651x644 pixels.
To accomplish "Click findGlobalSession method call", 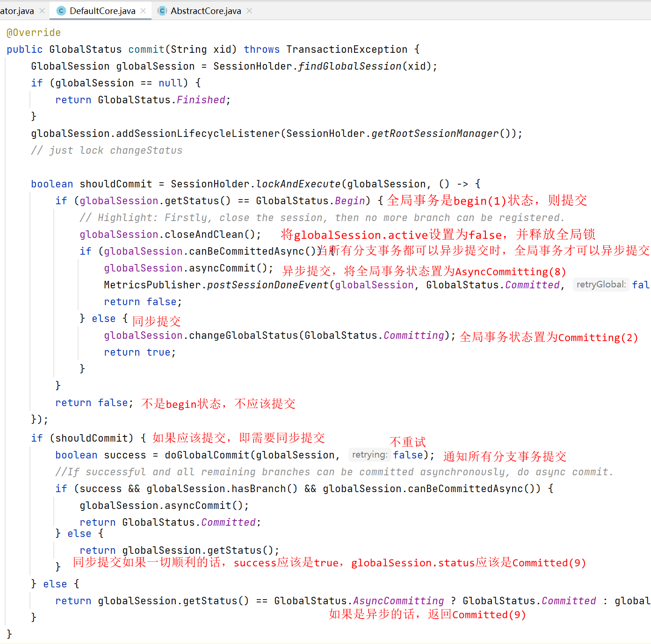I will point(350,66).
